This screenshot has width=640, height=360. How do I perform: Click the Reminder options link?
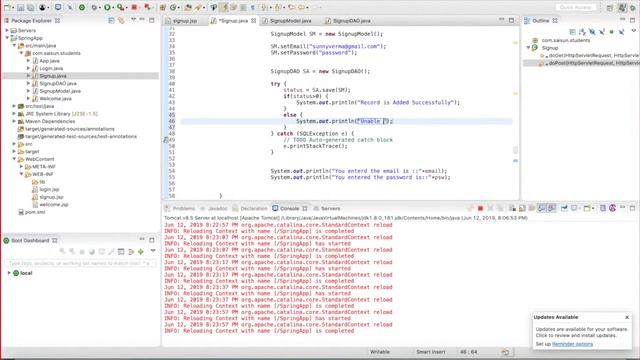point(572,344)
